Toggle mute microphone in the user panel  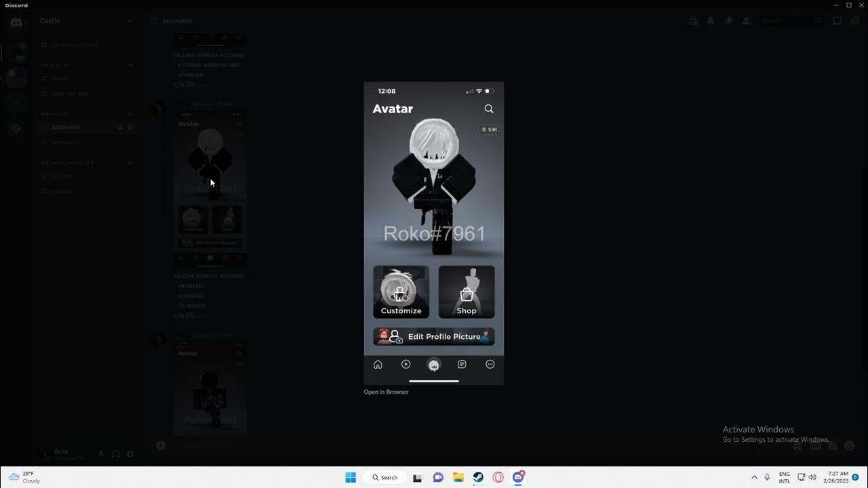click(102, 454)
